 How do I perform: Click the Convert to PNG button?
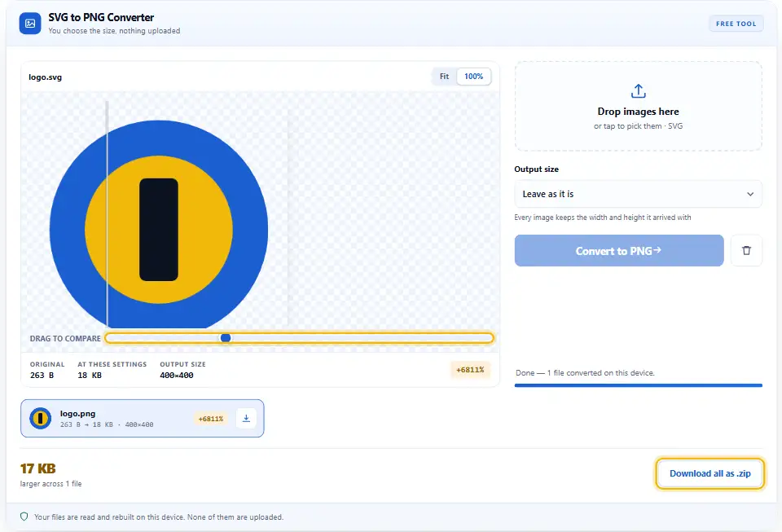[619, 250]
